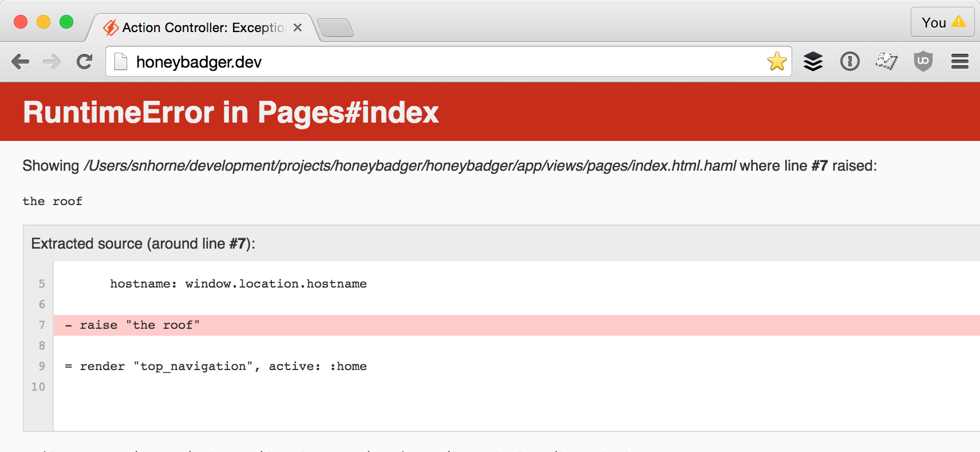This screenshot has height=452, width=980.
Task: Open a new tab
Action: click(335, 27)
